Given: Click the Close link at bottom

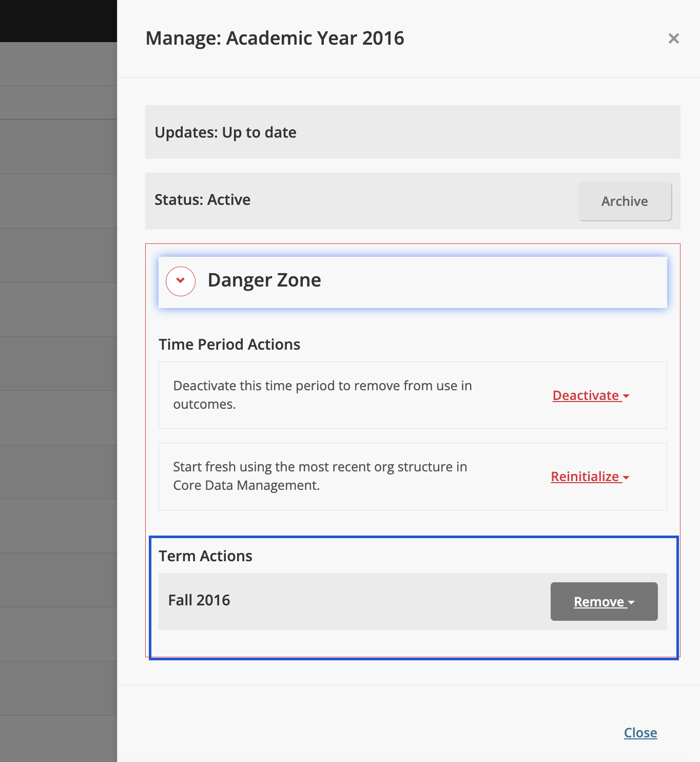Looking at the screenshot, I should pos(640,733).
